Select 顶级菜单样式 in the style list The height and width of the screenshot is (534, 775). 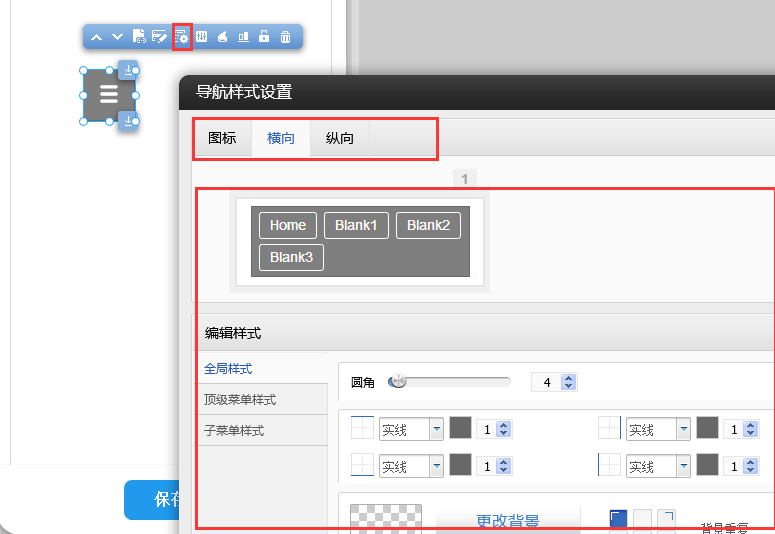(240, 400)
